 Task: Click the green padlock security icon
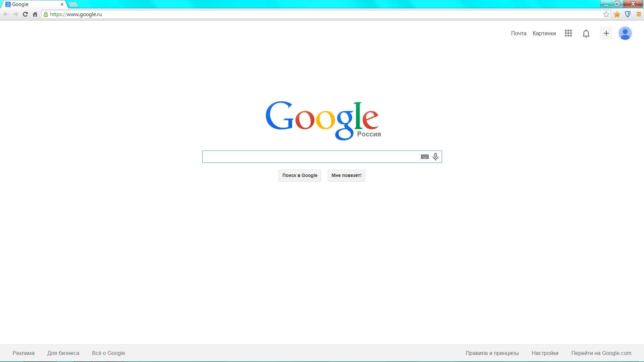click(x=46, y=14)
